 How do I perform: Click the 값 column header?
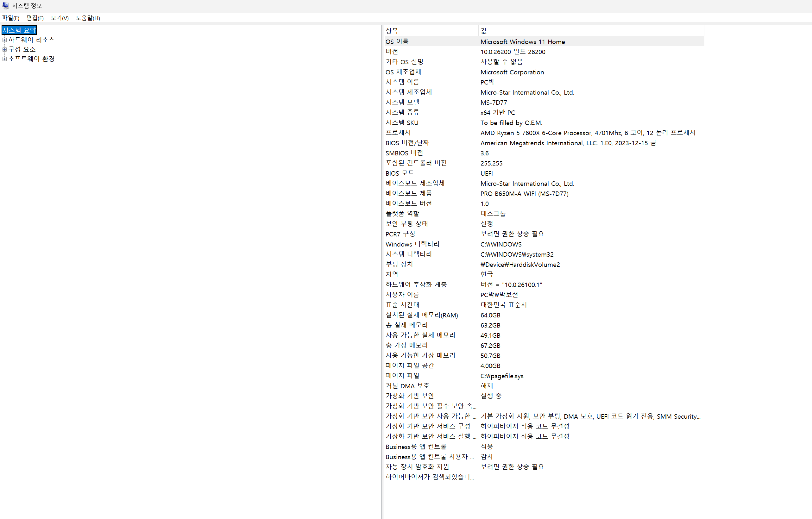coord(591,31)
